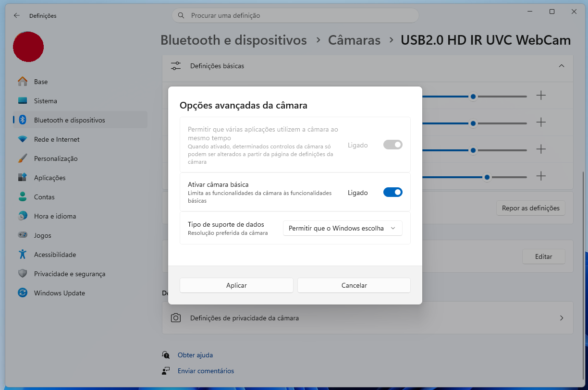The height and width of the screenshot is (390, 588).
Task: Click the Personalização paintbrush icon
Action: point(23,158)
